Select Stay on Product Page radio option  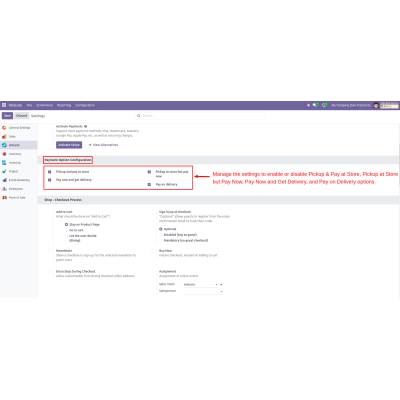(66, 224)
